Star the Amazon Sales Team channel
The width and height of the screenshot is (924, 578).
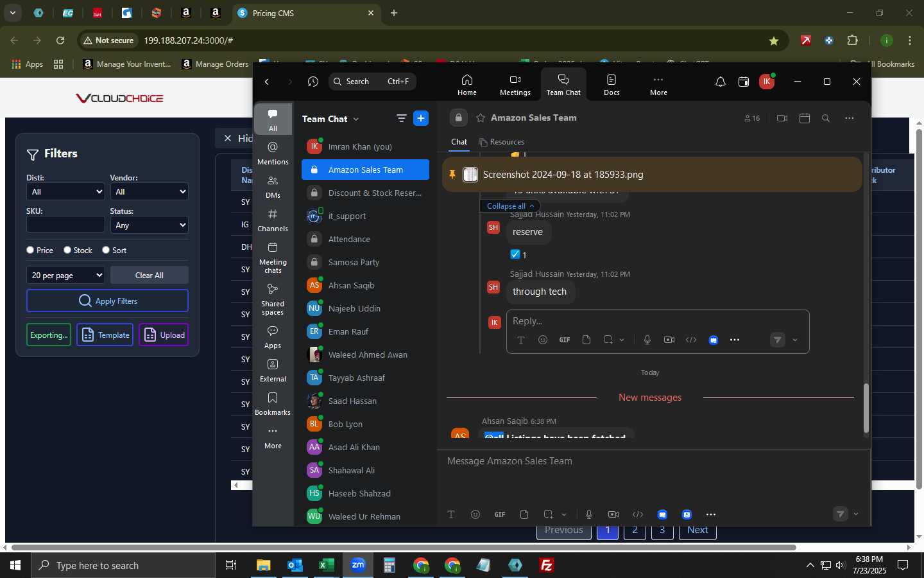click(481, 118)
